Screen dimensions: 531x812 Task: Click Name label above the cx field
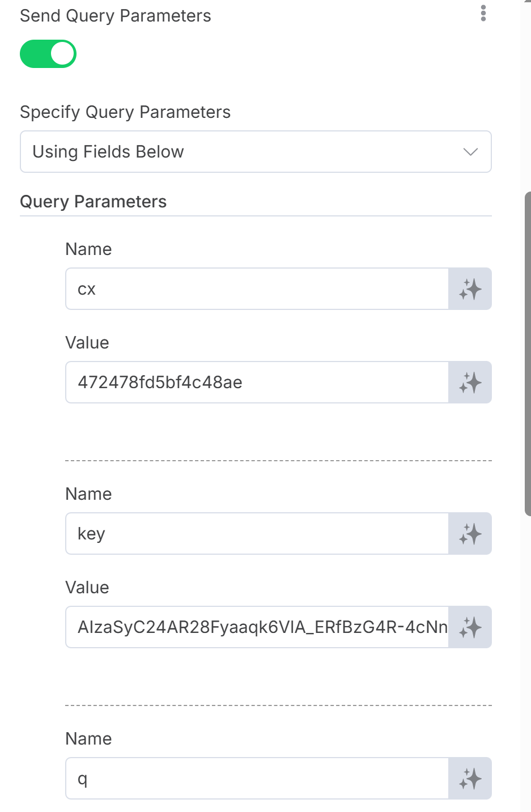click(88, 249)
